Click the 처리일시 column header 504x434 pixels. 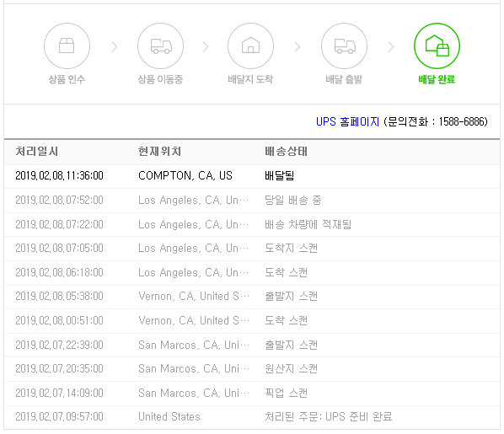tap(36, 151)
